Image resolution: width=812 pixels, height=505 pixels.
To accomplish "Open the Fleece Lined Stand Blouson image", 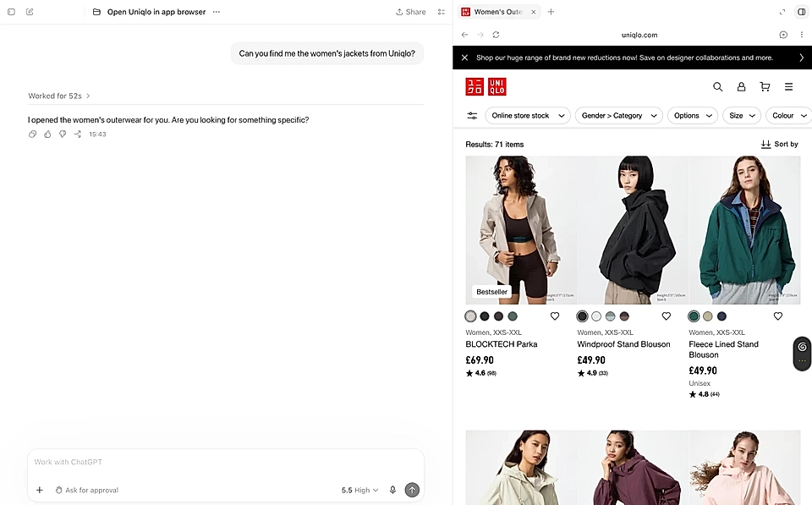I will [x=744, y=230].
